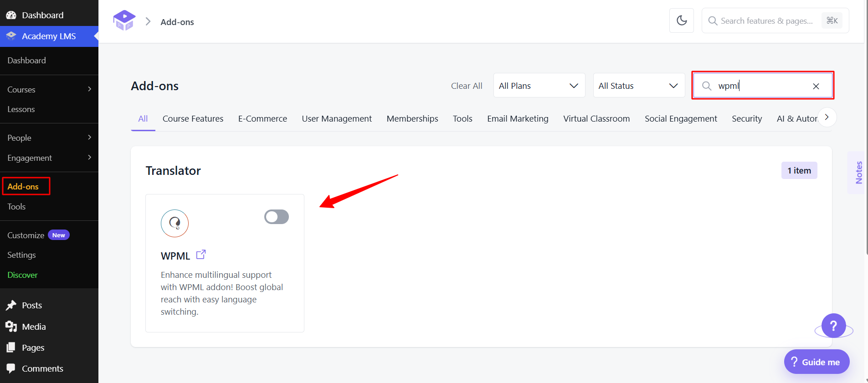Click the WPML addon logo icon
The width and height of the screenshot is (868, 383).
[175, 223]
